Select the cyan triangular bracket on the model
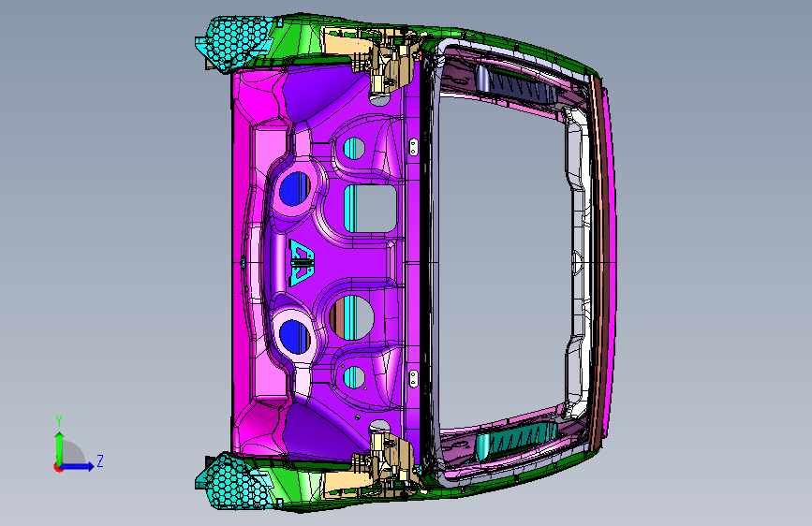This screenshot has height=526, width=812. (x=302, y=262)
